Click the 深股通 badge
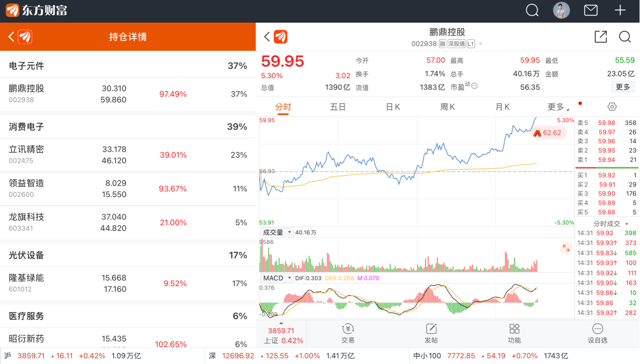The height and width of the screenshot is (364, 640). pos(456,44)
